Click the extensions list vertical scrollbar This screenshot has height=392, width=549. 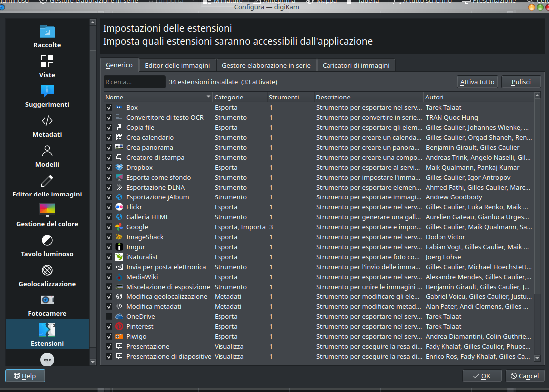pyautogui.click(x=537, y=196)
